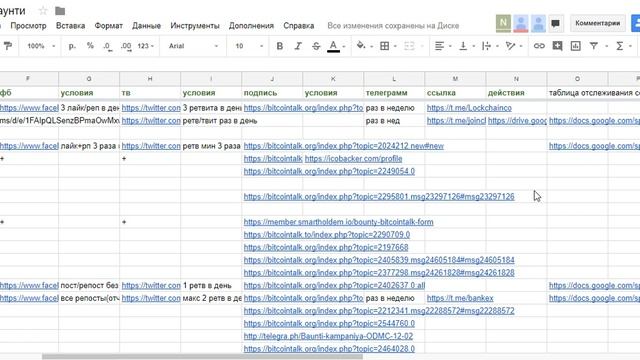Open the Дополнения menu
Image resolution: width=640 pixels, height=360 pixels.
(x=251, y=26)
